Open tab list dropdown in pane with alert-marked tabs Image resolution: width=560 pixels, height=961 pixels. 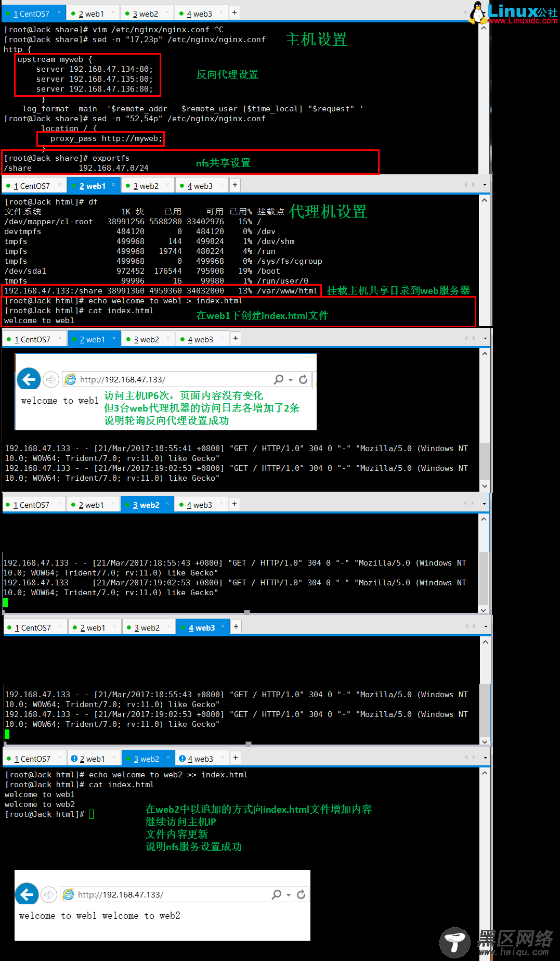tap(485, 758)
